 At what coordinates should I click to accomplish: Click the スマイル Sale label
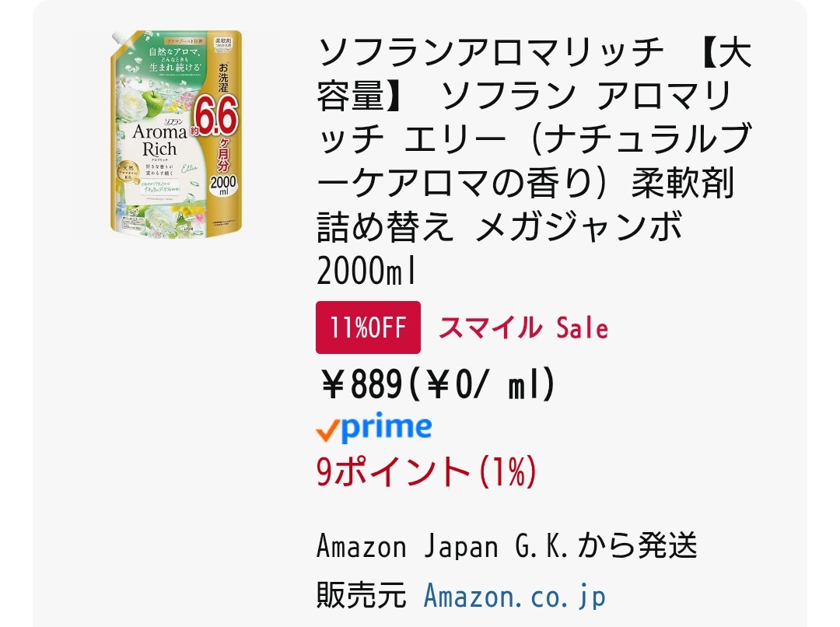pos(523,328)
